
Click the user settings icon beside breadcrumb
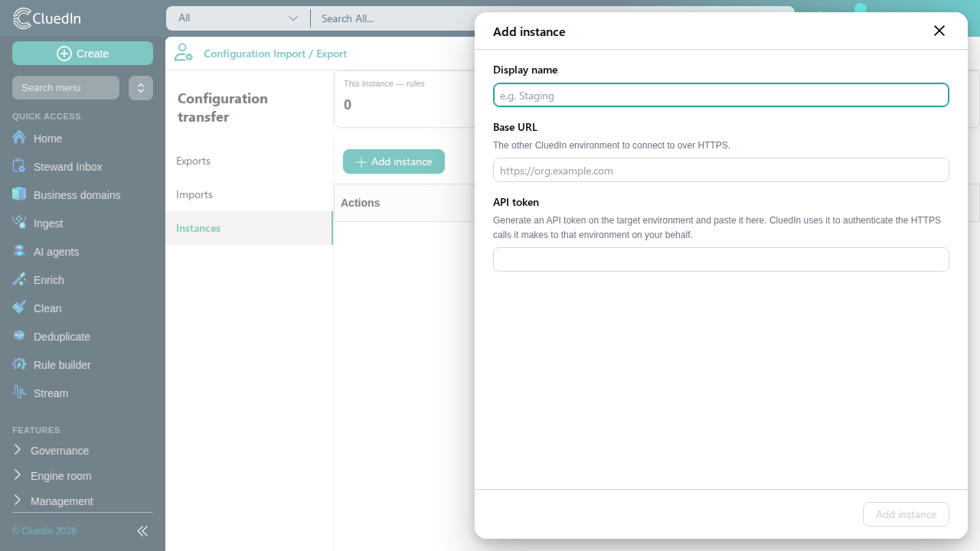[183, 53]
